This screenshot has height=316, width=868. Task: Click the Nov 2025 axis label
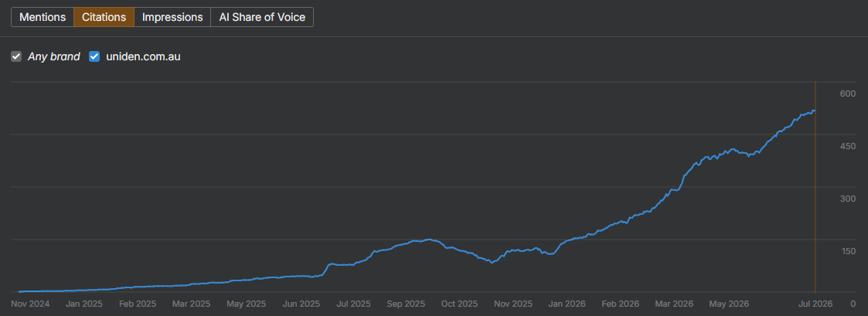[x=513, y=304]
